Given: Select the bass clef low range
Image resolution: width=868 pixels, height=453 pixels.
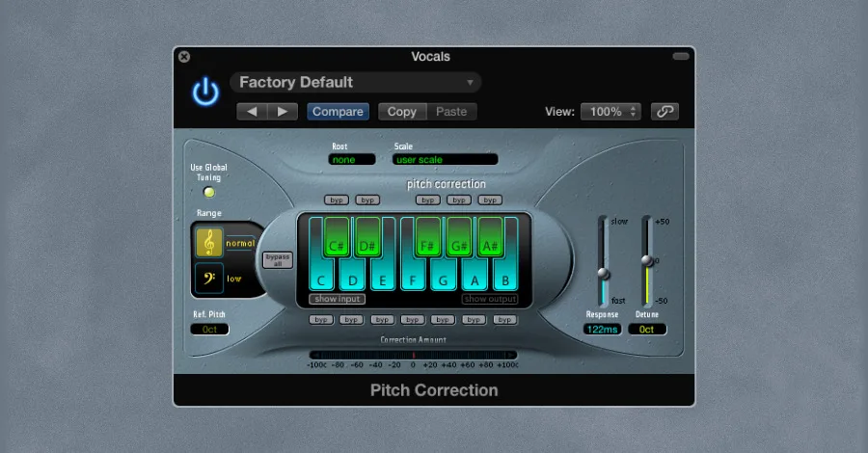Looking at the screenshot, I should point(209,278).
